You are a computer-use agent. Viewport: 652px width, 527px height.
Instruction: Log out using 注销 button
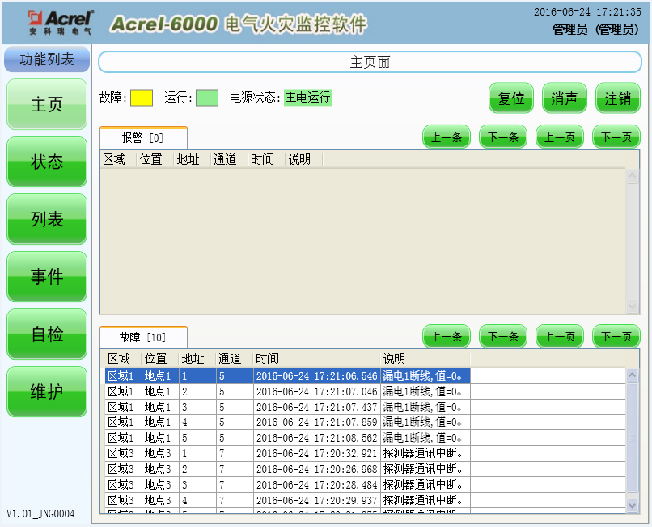tap(617, 98)
